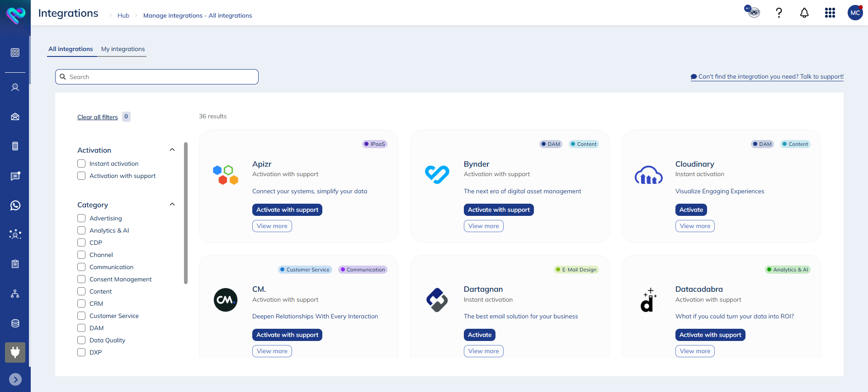Open the WhatsApp channel icon in sidebar
This screenshot has height=392, width=868.
pyautogui.click(x=15, y=205)
